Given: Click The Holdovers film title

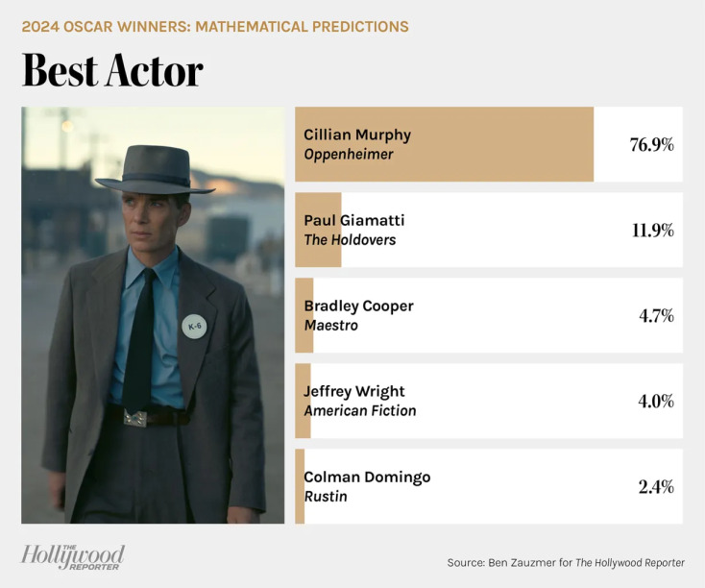Looking at the screenshot, I should click(350, 239).
